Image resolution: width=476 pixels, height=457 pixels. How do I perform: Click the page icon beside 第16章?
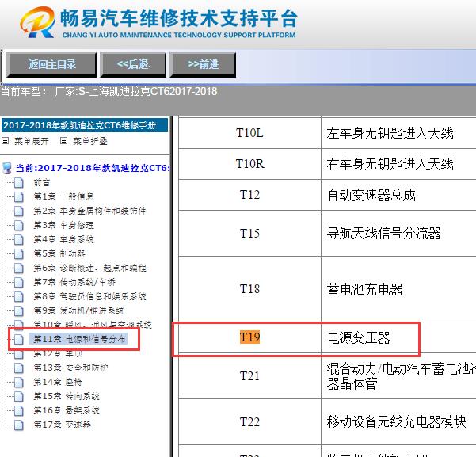point(19,410)
